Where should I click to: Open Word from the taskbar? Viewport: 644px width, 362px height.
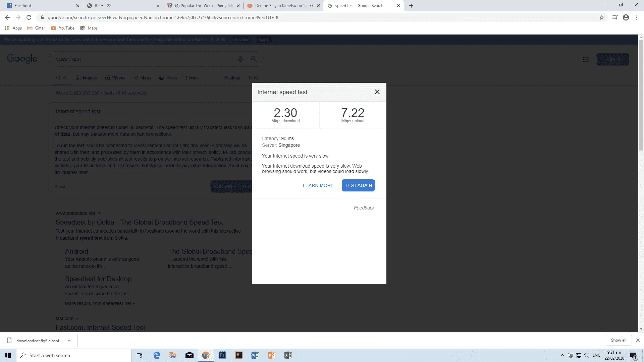click(255, 355)
